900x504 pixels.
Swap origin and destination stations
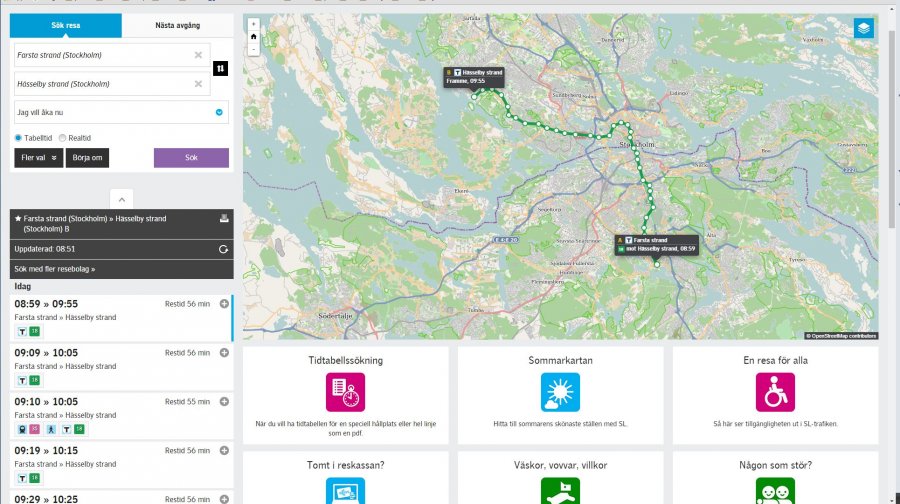pos(221,68)
